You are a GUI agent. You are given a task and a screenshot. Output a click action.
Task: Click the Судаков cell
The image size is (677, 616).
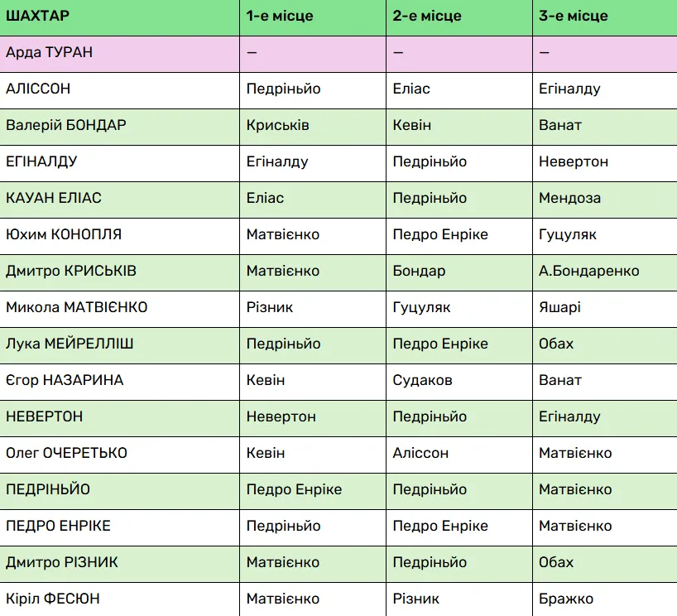[420, 380]
